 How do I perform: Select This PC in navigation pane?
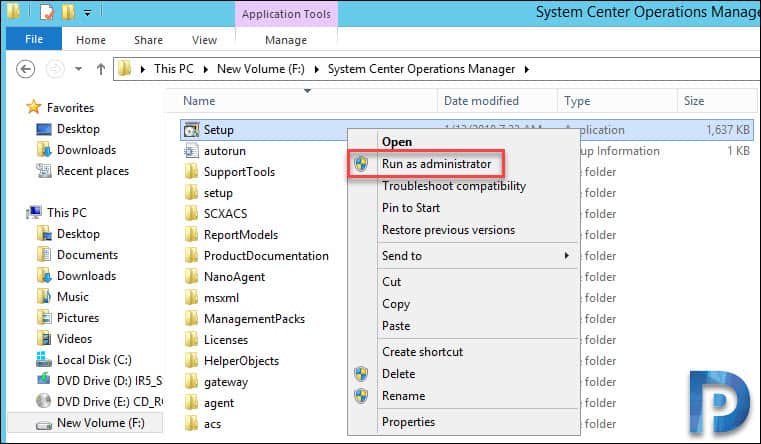tap(66, 213)
